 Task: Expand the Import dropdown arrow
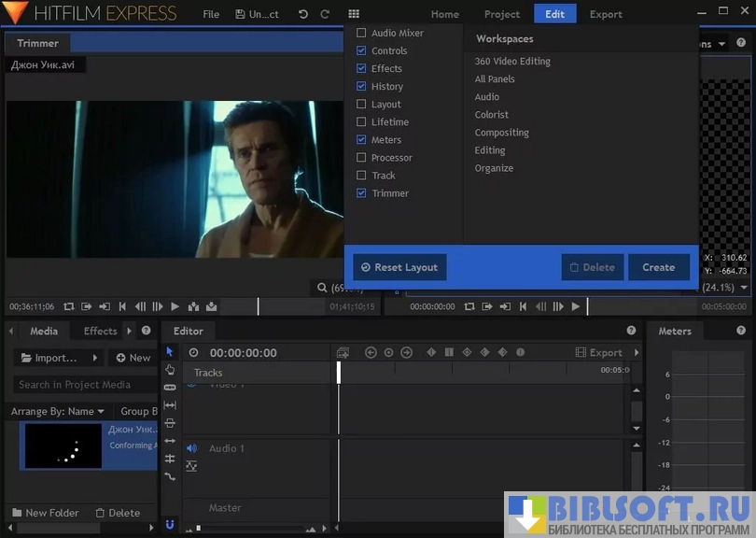(95, 358)
